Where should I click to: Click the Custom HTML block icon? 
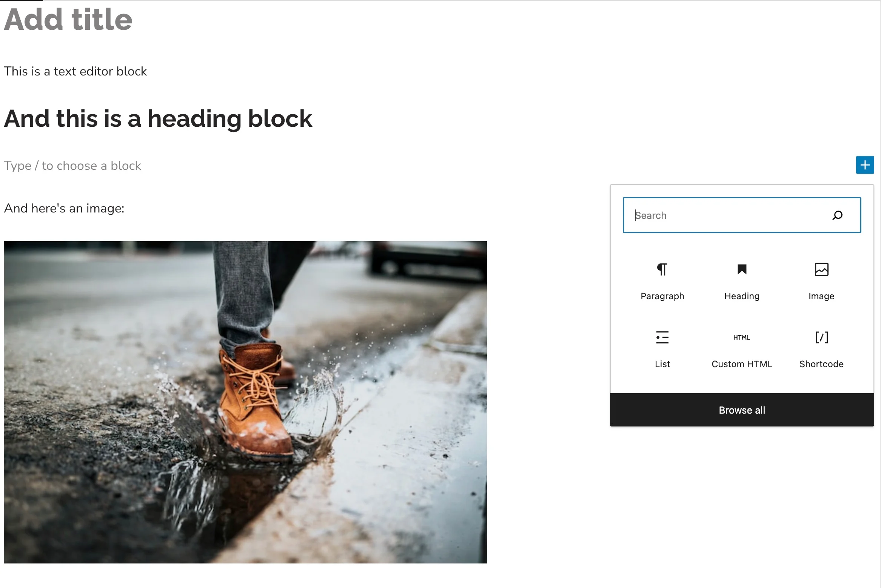click(x=741, y=337)
